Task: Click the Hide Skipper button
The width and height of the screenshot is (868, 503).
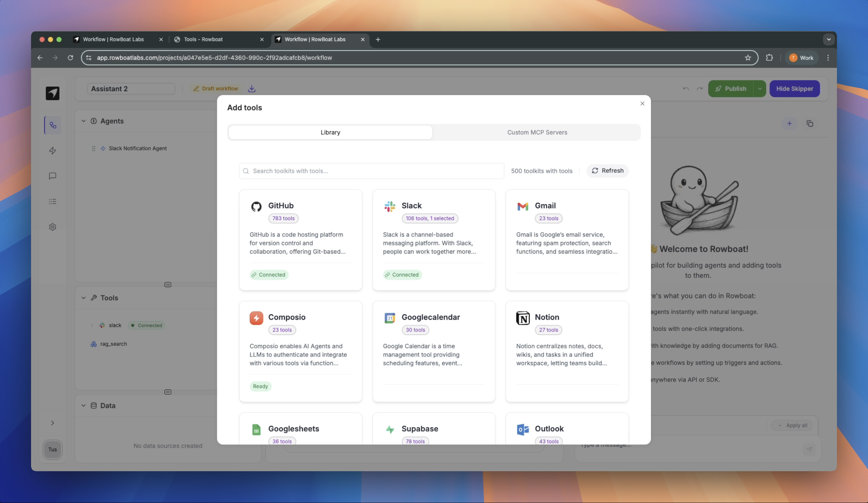Action: pyautogui.click(x=794, y=89)
